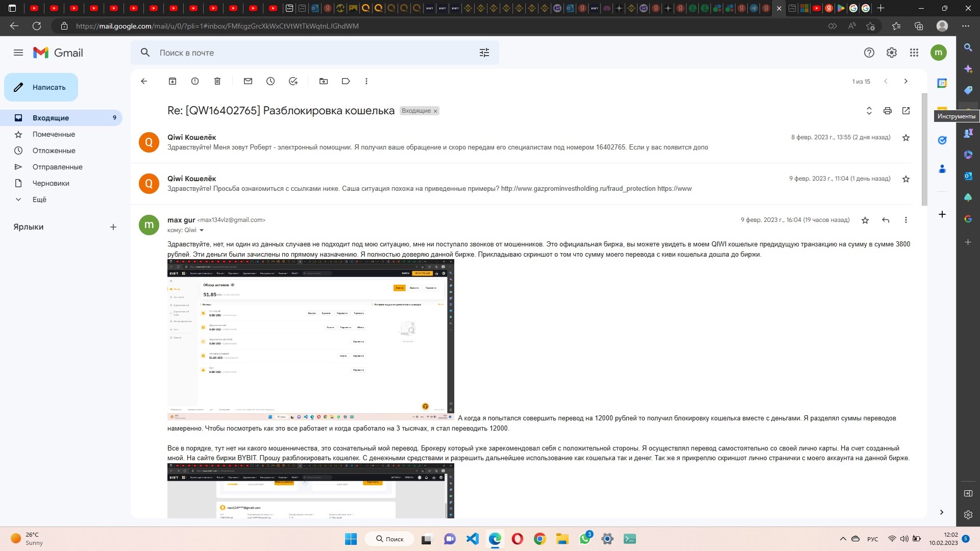Mark the conversation as unread
This screenshot has width=980, height=551.
[x=248, y=81]
